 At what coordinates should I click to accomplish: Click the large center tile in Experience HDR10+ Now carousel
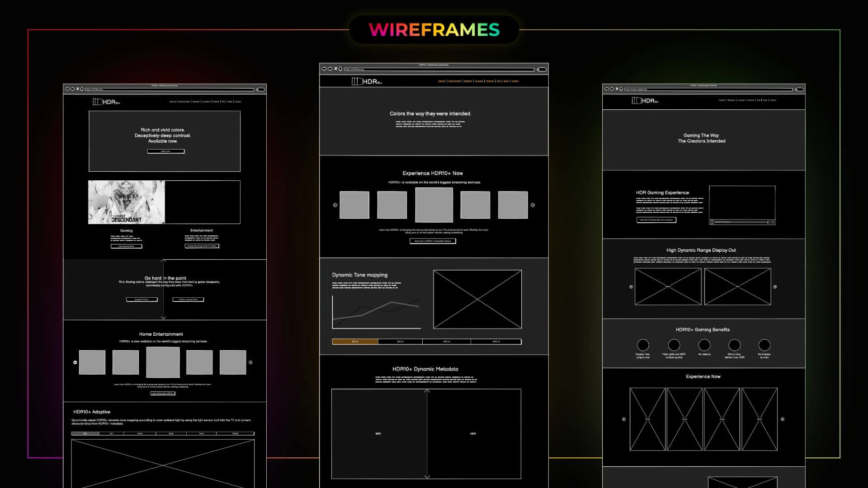pyautogui.click(x=434, y=205)
